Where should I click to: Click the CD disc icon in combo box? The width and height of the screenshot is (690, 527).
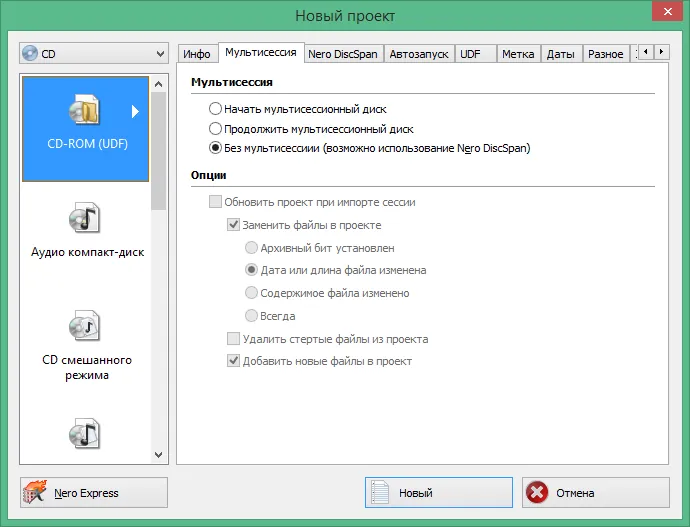30,54
